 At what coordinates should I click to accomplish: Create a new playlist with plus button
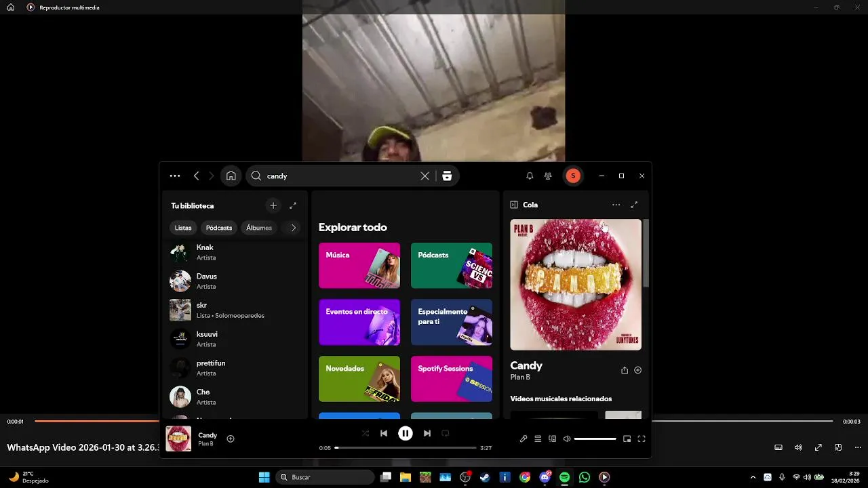click(x=273, y=205)
